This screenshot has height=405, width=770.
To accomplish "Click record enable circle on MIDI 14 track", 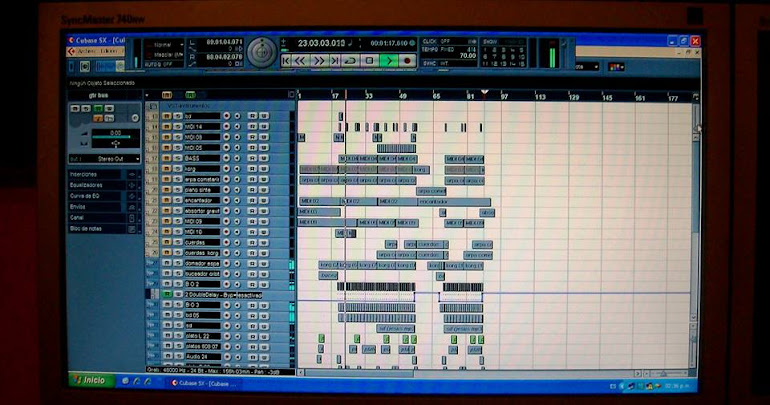I will coord(226,127).
